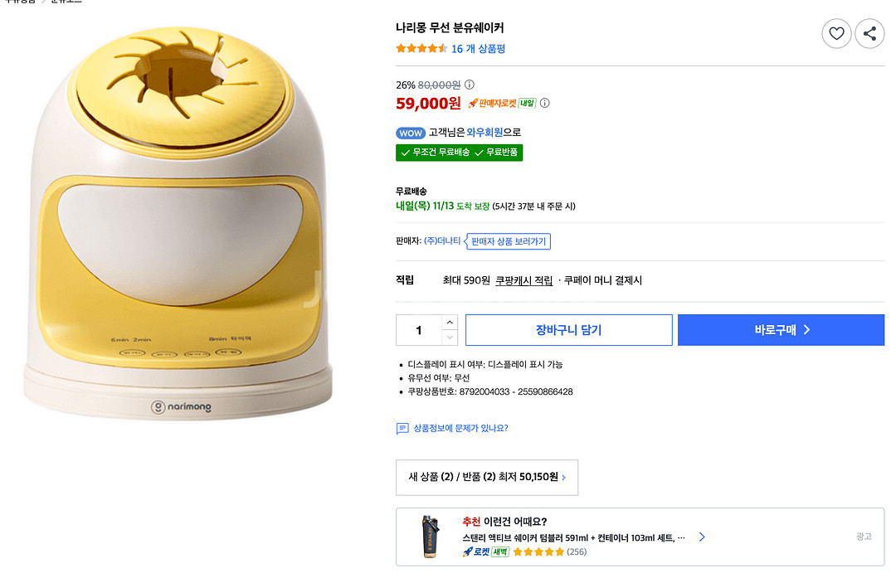Click the 와우회원 link

[x=485, y=133]
